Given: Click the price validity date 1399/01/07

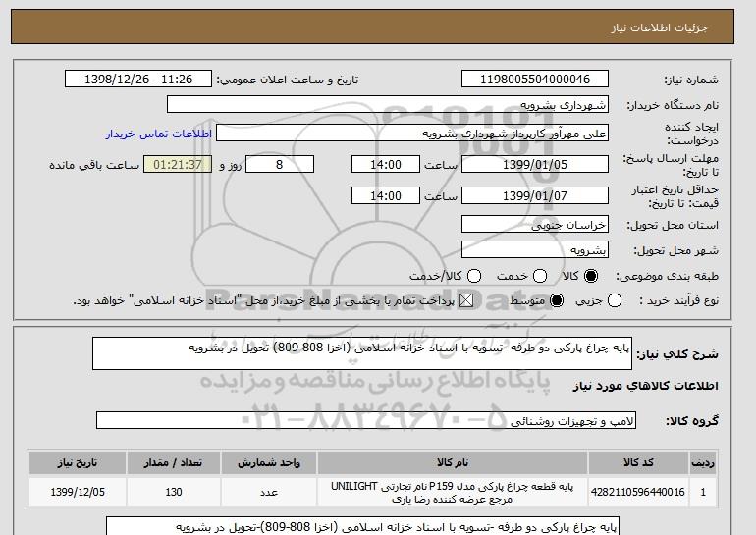Looking at the screenshot, I should click(535, 195).
